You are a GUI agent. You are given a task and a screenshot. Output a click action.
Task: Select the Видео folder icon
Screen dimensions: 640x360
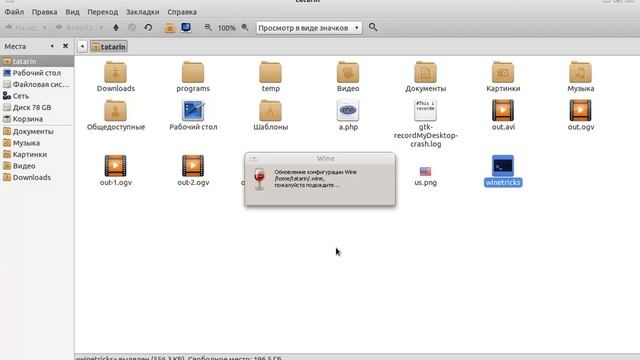(348, 73)
